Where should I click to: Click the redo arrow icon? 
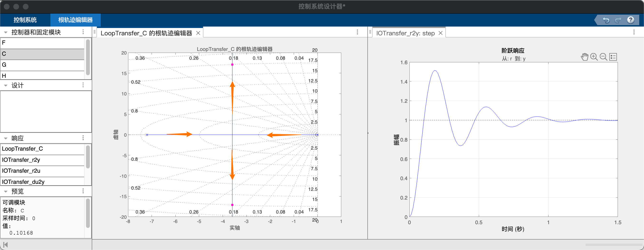click(x=618, y=20)
